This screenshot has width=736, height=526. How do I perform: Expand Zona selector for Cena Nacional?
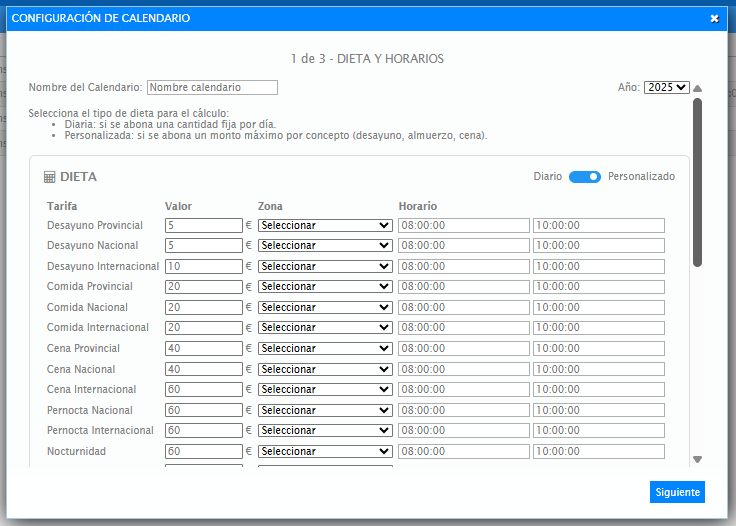(x=325, y=369)
